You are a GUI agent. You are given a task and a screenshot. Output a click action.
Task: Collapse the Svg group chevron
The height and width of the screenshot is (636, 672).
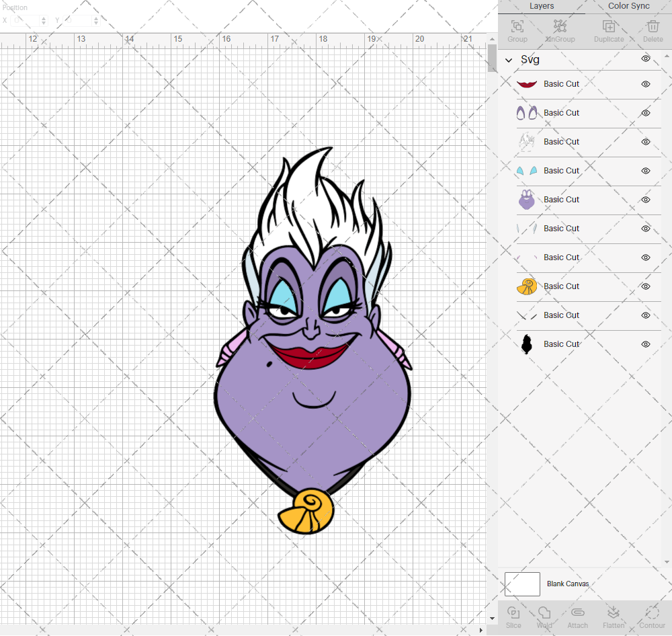509,60
